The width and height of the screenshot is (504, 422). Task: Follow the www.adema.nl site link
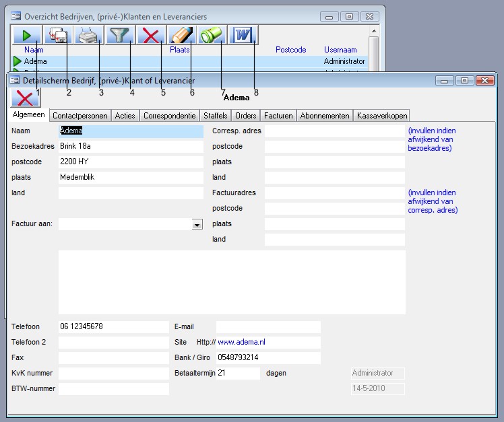coord(241,342)
